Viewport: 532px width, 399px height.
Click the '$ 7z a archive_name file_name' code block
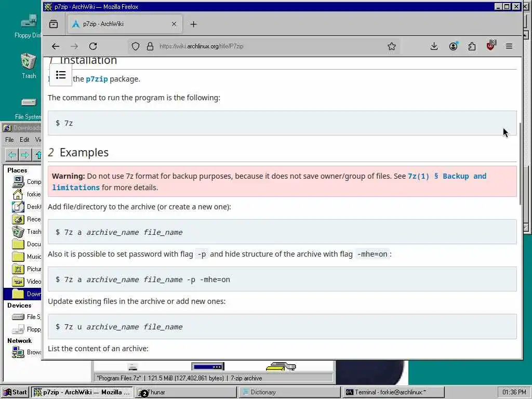(282, 232)
